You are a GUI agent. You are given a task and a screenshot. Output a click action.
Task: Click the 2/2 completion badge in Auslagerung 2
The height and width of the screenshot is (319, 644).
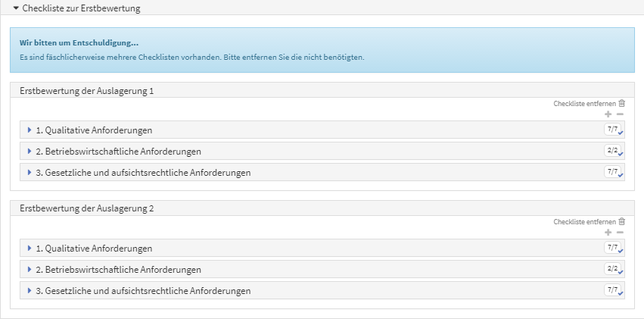coord(613,269)
